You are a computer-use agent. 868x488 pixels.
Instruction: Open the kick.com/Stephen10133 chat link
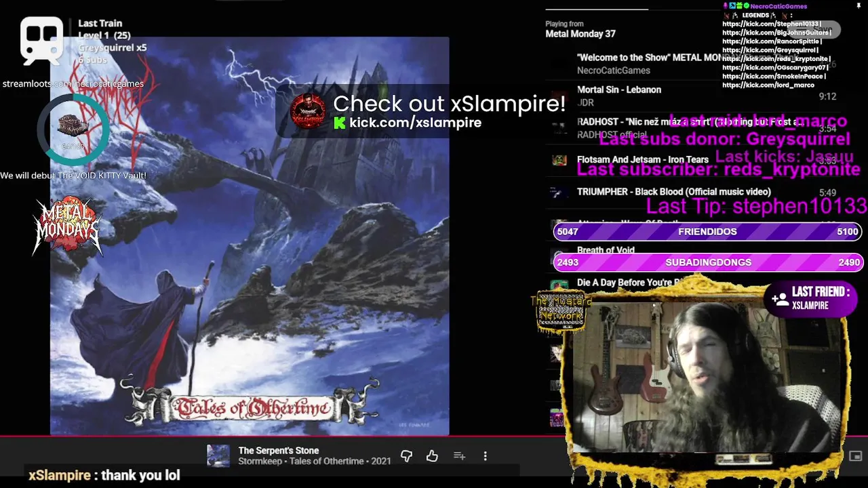click(x=772, y=24)
